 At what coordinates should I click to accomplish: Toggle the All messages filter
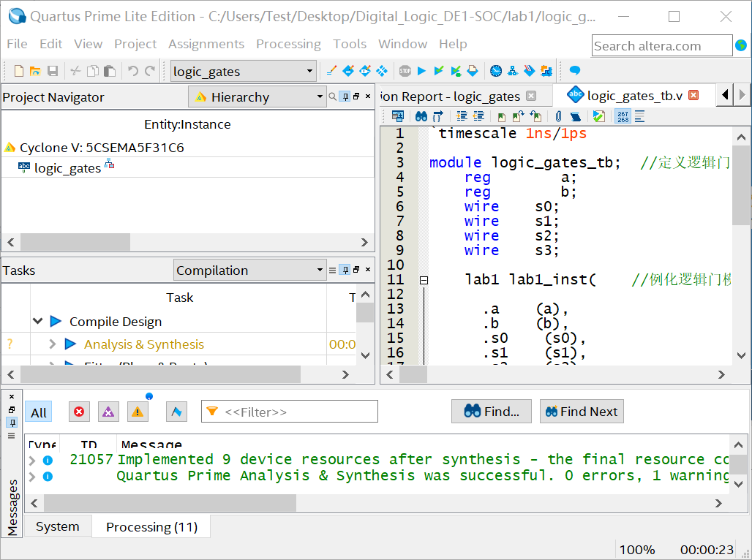[x=38, y=412]
